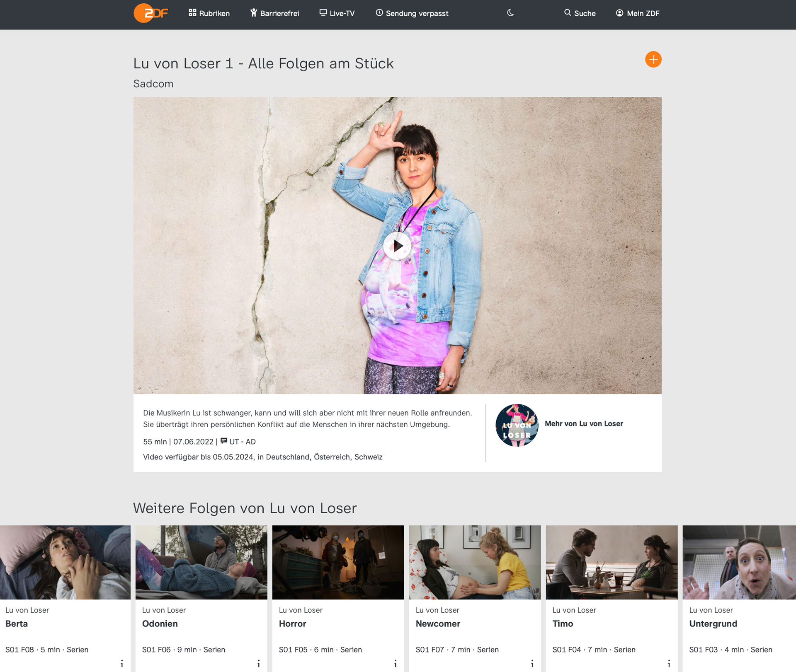The height and width of the screenshot is (672, 796).
Task: Open the Newcomer episode title link
Action: point(438,624)
